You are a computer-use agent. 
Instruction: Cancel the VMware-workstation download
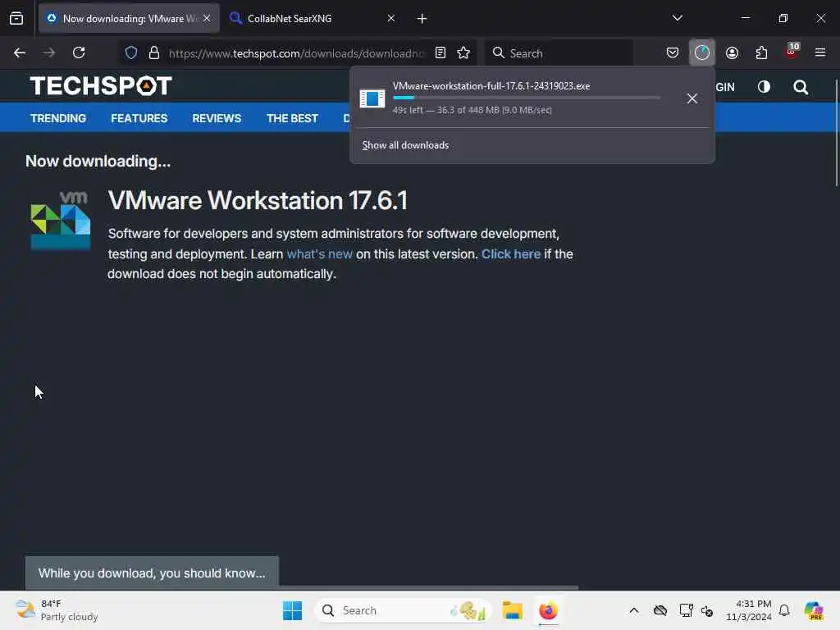click(692, 98)
